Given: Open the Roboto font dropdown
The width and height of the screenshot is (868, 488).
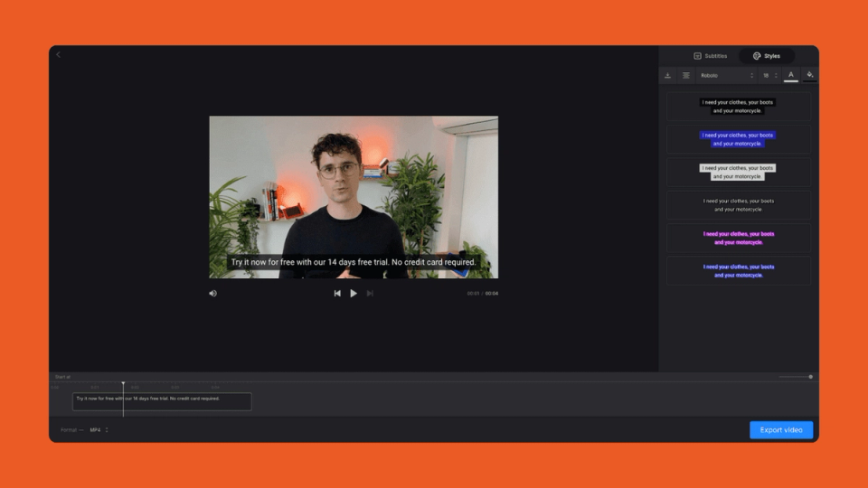Looking at the screenshot, I should [726, 75].
